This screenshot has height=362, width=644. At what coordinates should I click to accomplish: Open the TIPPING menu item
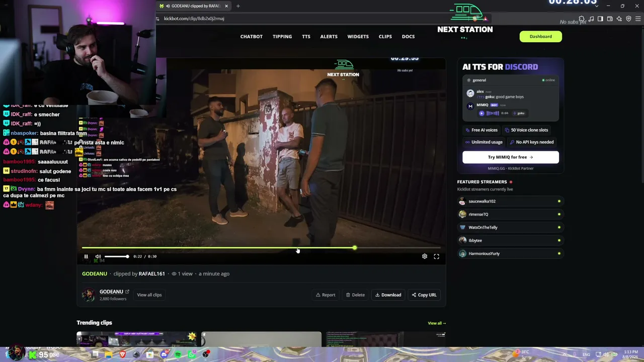tap(282, 37)
